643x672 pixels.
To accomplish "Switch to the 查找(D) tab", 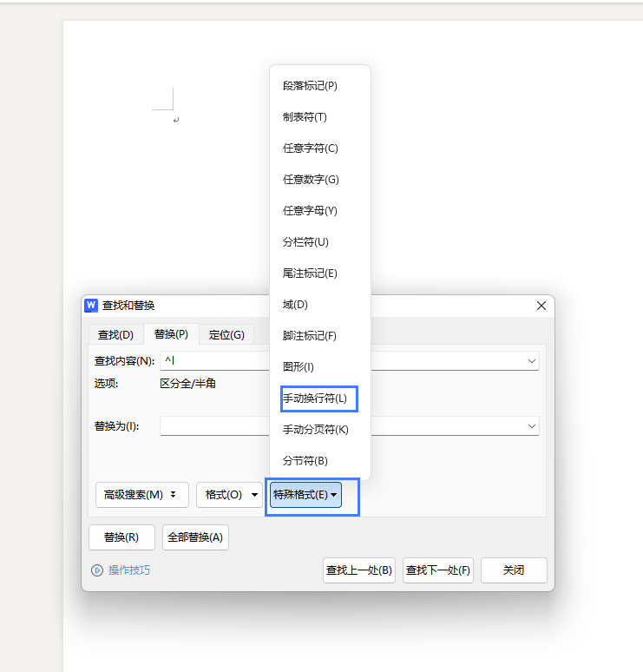I will pyautogui.click(x=115, y=334).
